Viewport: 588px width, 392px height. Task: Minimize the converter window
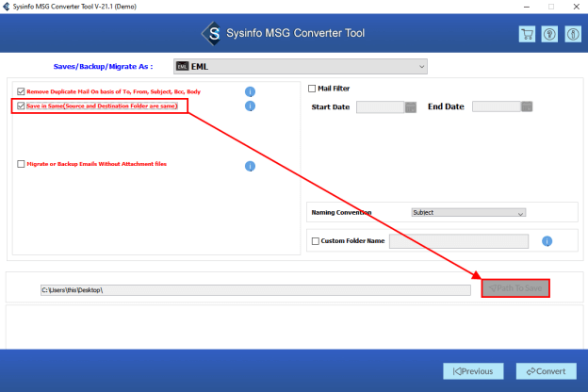[x=527, y=7]
